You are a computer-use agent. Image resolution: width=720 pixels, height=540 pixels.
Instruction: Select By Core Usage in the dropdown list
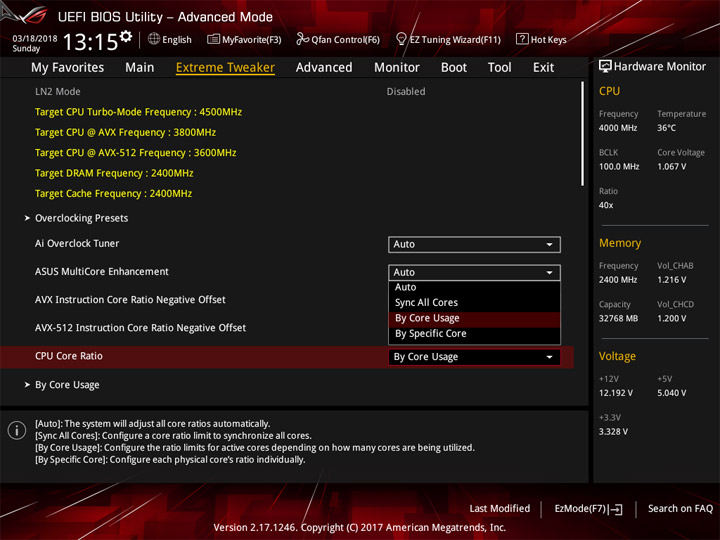coord(474,318)
